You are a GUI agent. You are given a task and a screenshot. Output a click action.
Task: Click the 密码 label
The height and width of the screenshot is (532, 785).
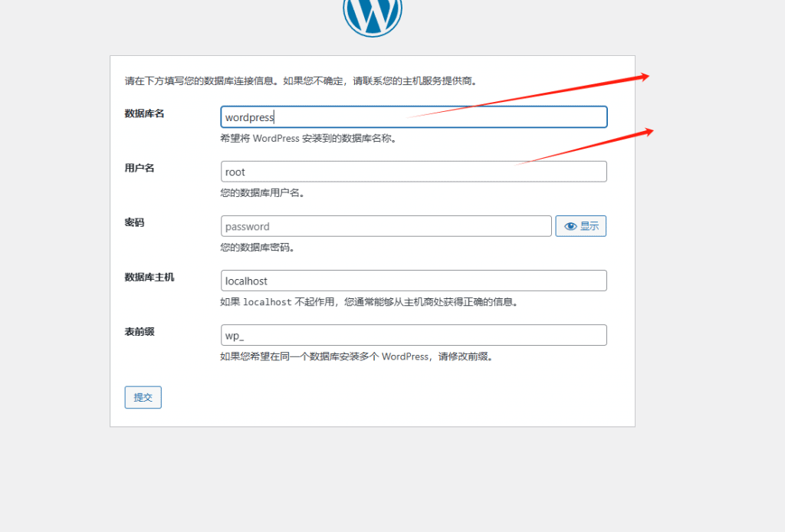pyautogui.click(x=134, y=223)
